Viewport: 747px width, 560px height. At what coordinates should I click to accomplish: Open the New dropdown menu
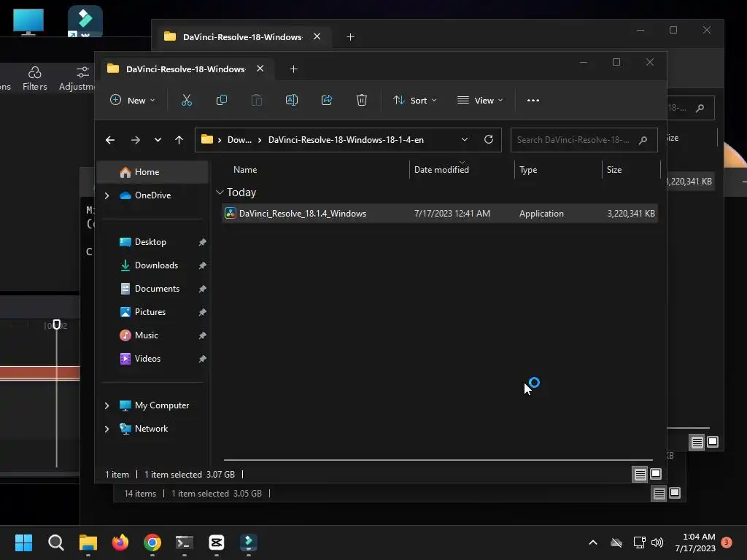pos(133,101)
